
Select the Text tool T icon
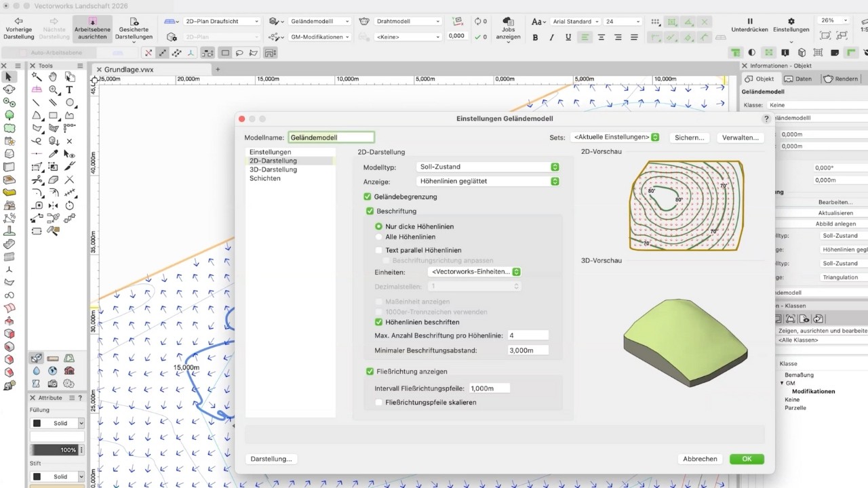coord(70,90)
